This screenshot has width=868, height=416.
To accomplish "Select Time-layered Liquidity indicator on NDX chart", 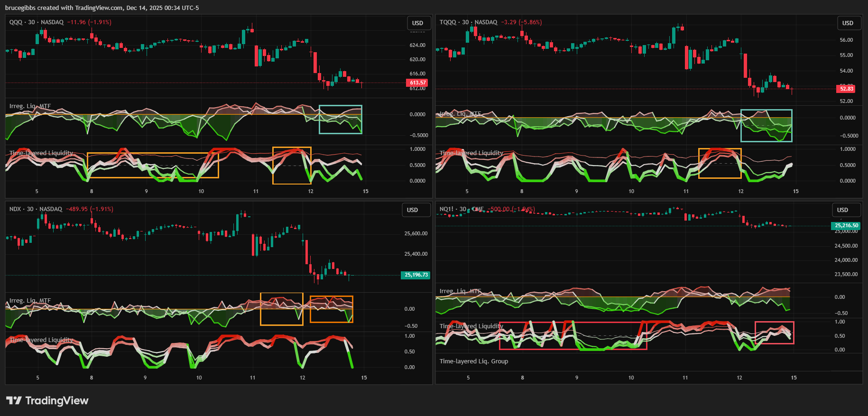I will click(41, 340).
